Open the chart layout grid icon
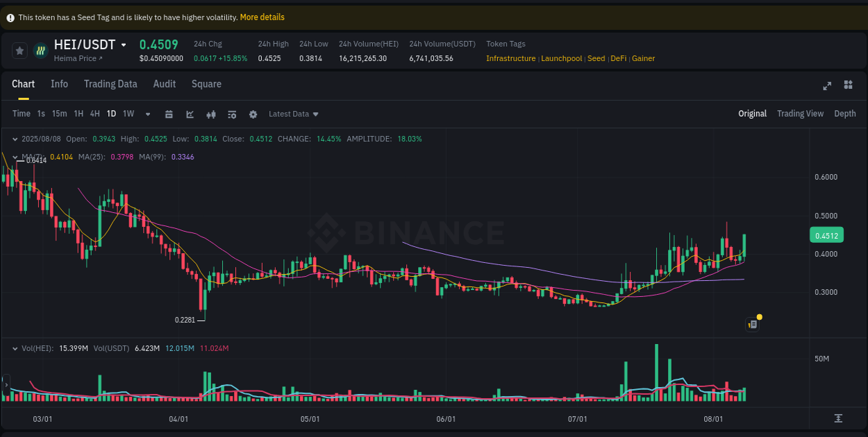Image resolution: width=868 pixels, height=437 pixels. [x=848, y=86]
